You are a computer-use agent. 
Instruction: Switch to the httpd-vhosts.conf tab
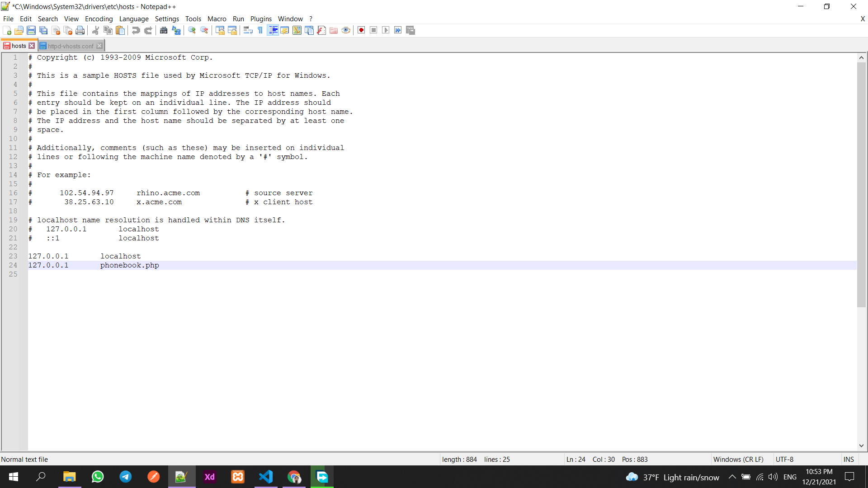pyautogui.click(x=71, y=46)
